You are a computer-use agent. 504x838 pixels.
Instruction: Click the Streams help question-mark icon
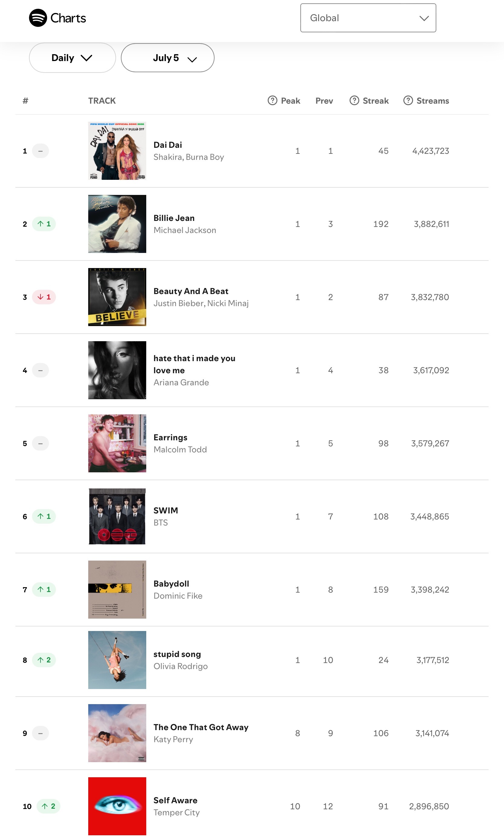(408, 101)
